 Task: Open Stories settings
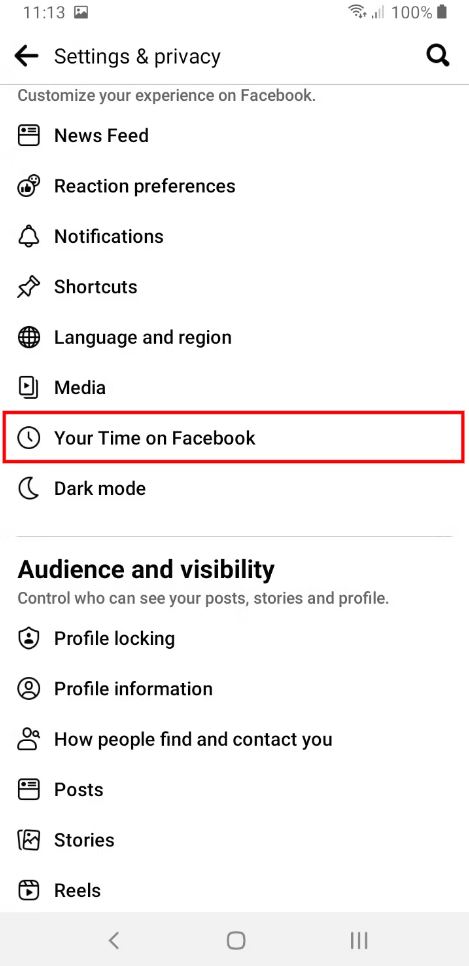pyautogui.click(x=234, y=840)
